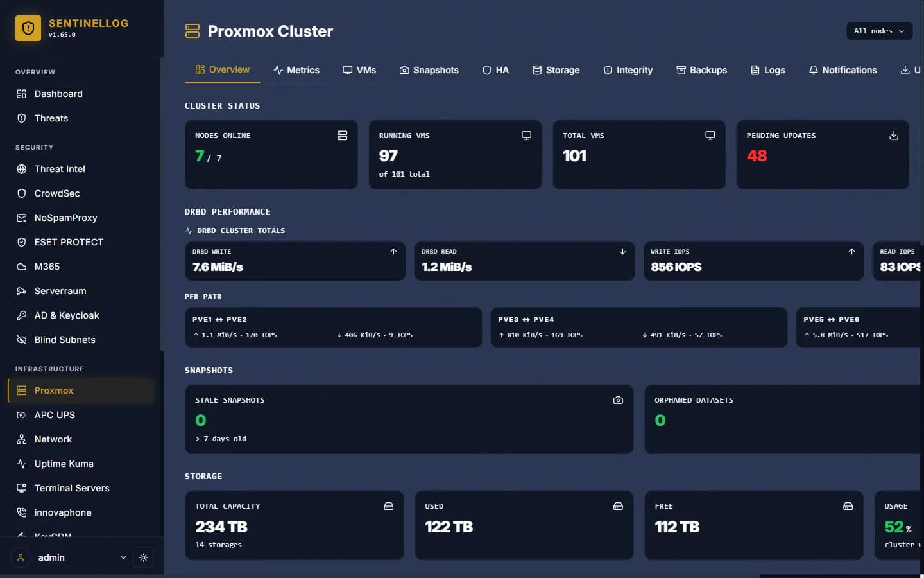
Task: Click the Serverraum icon
Action: pos(21,291)
